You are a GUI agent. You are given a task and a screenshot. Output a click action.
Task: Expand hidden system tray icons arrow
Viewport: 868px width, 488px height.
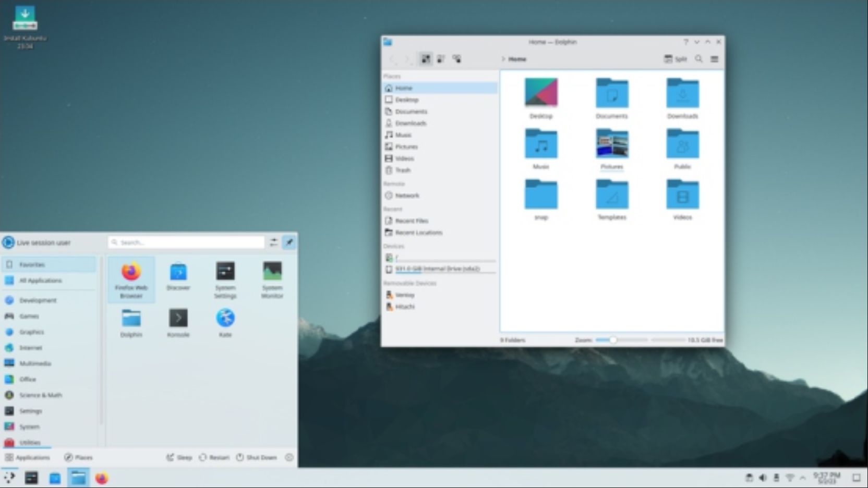(x=803, y=478)
